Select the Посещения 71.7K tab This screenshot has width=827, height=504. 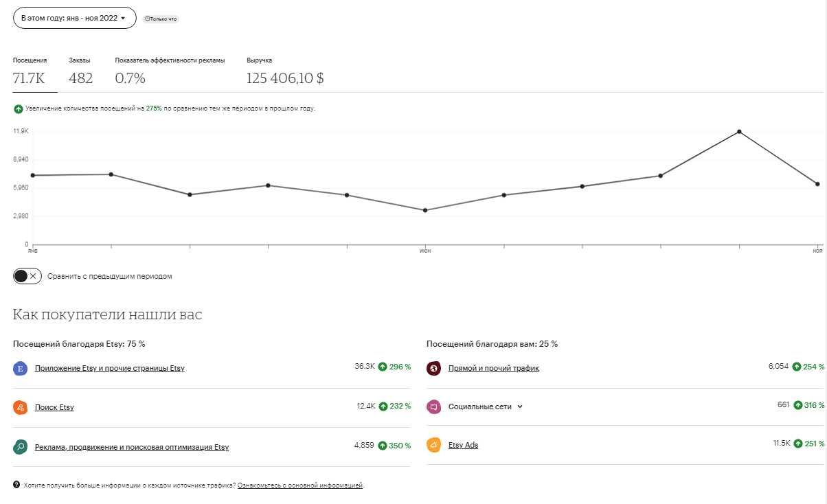30,71
